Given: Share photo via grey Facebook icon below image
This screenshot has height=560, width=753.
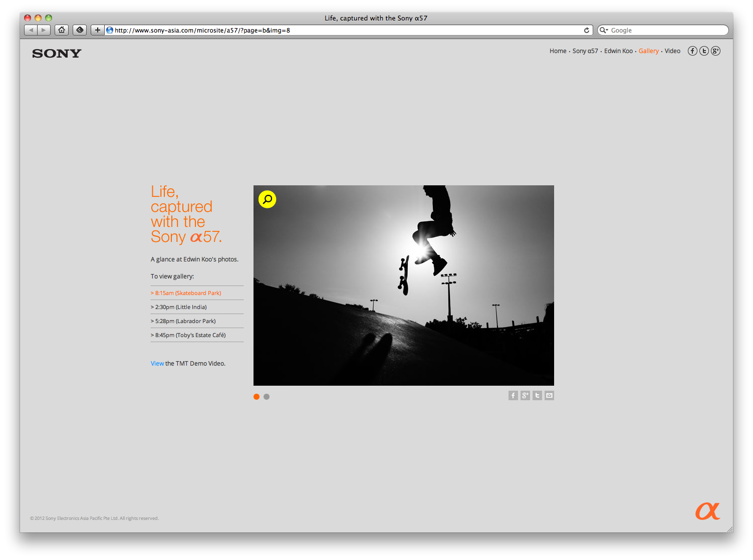Looking at the screenshot, I should [x=513, y=396].
